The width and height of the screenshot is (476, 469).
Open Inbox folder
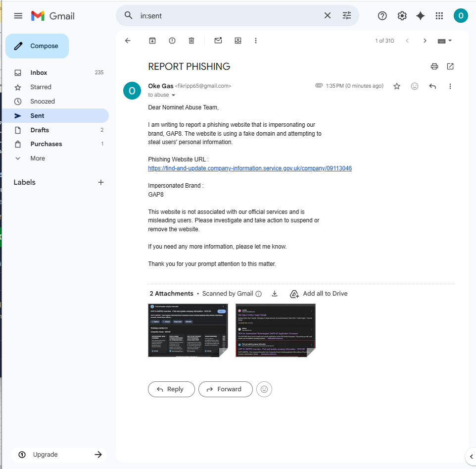pyautogui.click(x=55, y=73)
